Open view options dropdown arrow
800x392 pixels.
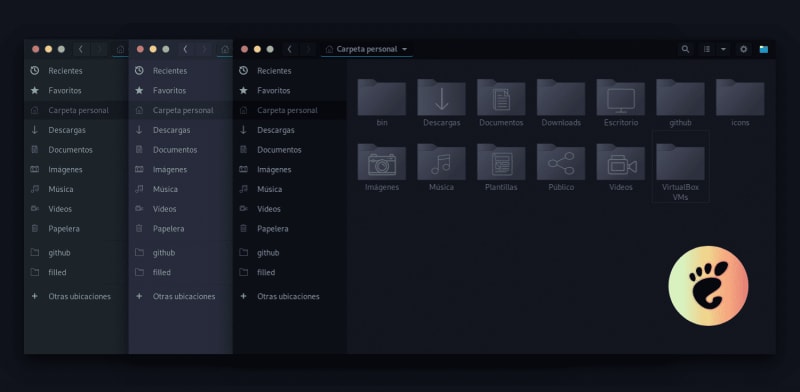click(x=723, y=49)
